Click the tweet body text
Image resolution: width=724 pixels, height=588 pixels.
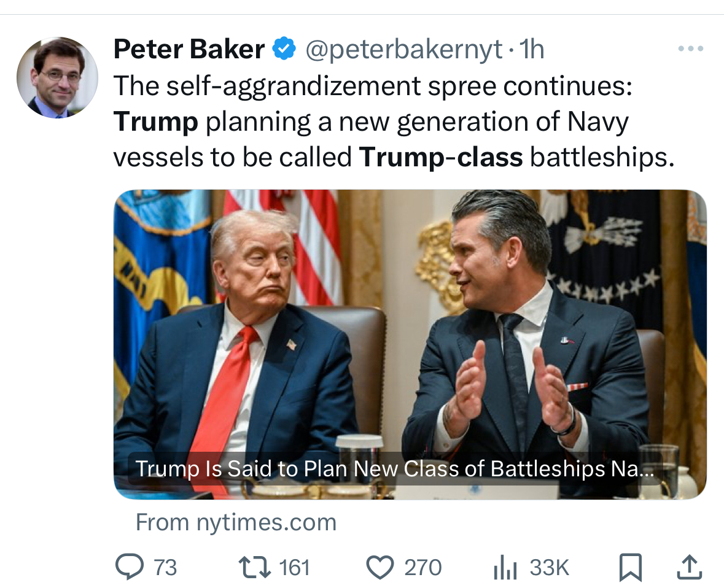[x=394, y=122]
